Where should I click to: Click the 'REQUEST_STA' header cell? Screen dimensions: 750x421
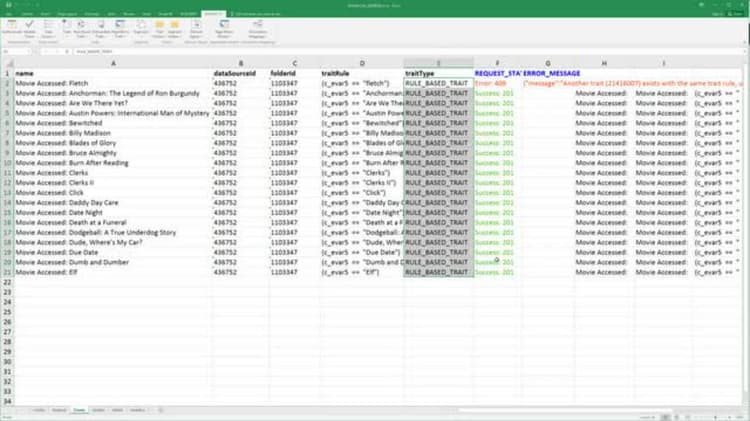(x=497, y=73)
